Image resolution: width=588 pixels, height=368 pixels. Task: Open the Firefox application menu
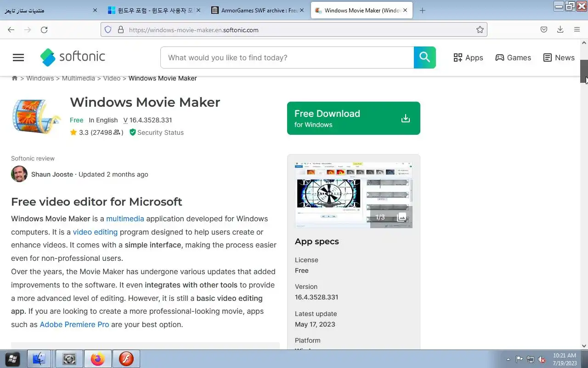coord(577,29)
